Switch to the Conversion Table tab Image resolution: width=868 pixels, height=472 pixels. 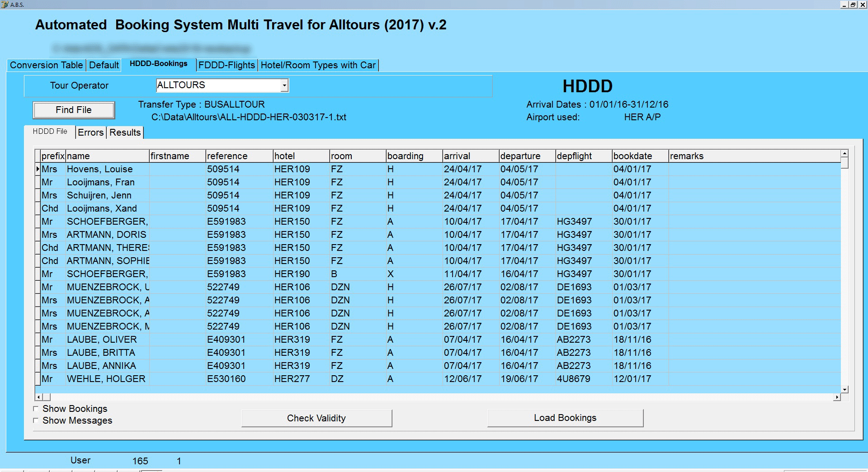pyautogui.click(x=46, y=65)
